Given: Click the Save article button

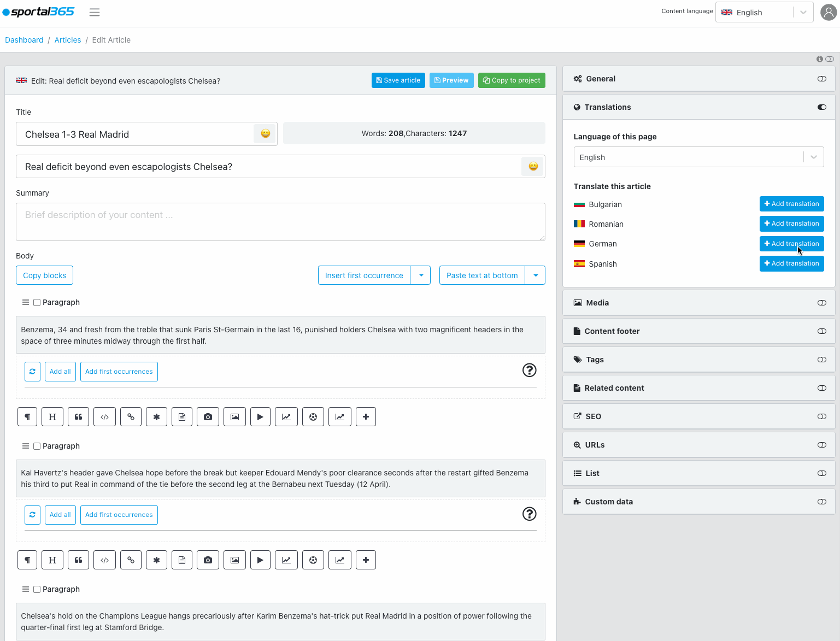Looking at the screenshot, I should tap(398, 80).
